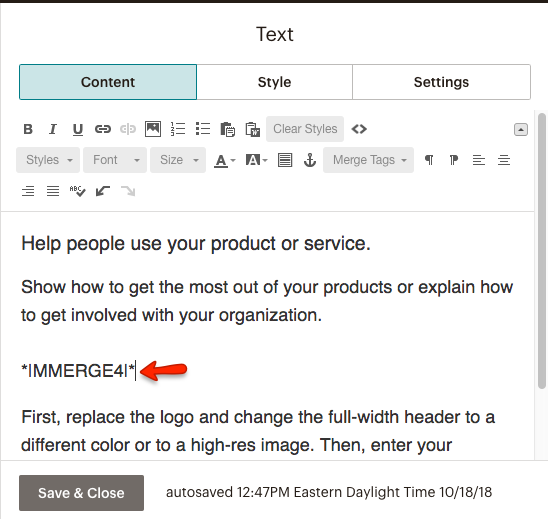Align text left
548x519 pixels.
point(479,160)
